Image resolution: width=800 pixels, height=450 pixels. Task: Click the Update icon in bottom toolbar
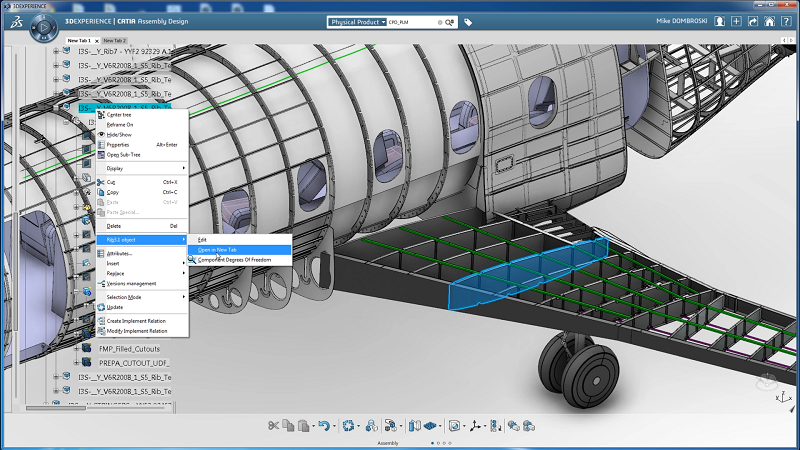349,425
